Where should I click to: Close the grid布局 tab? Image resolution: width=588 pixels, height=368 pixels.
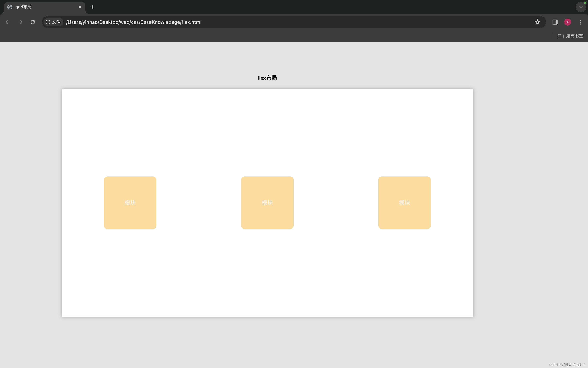click(x=80, y=7)
